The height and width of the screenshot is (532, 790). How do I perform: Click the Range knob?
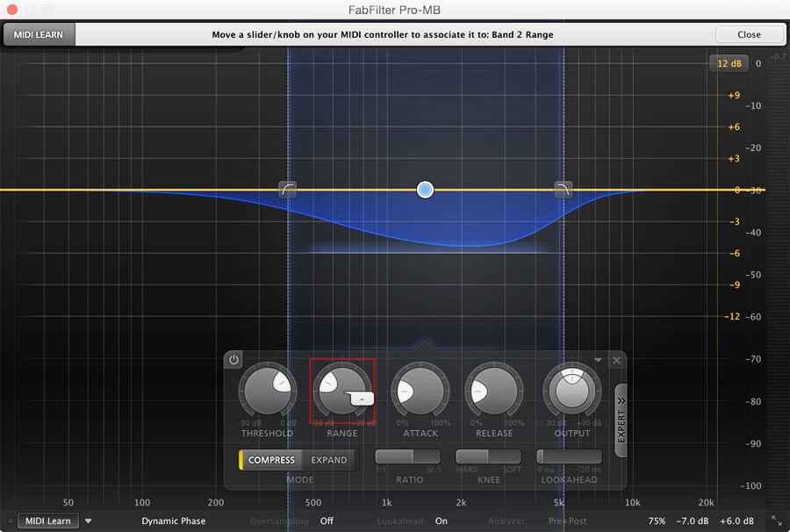(x=342, y=391)
